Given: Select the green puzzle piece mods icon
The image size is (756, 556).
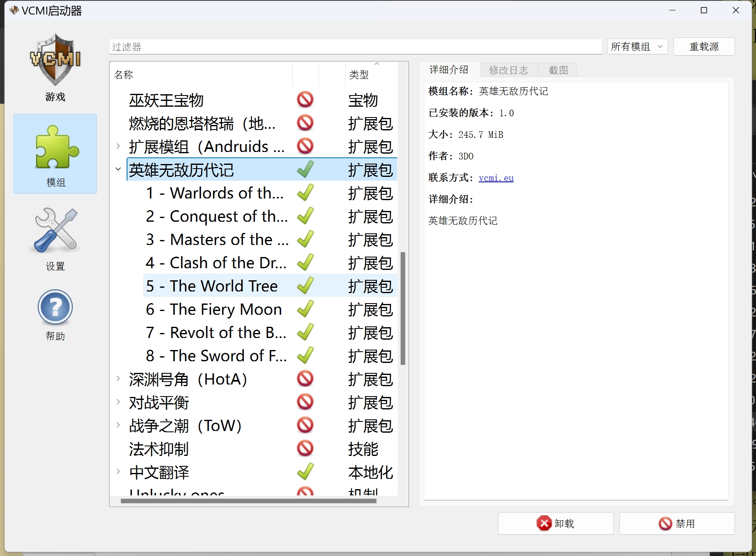Looking at the screenshot, I should pos(56,147).
